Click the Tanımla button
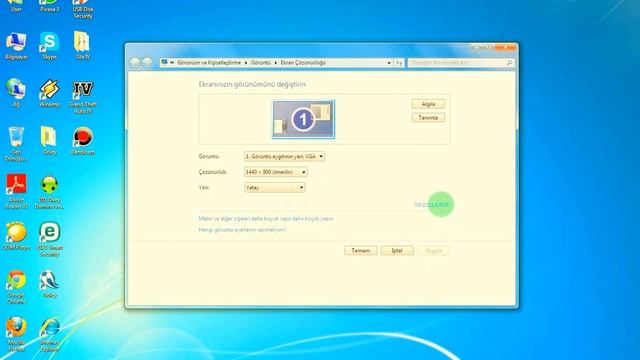The width and height of the screenshot is (640, 360). pyautogui.click(x=428, y=118)
